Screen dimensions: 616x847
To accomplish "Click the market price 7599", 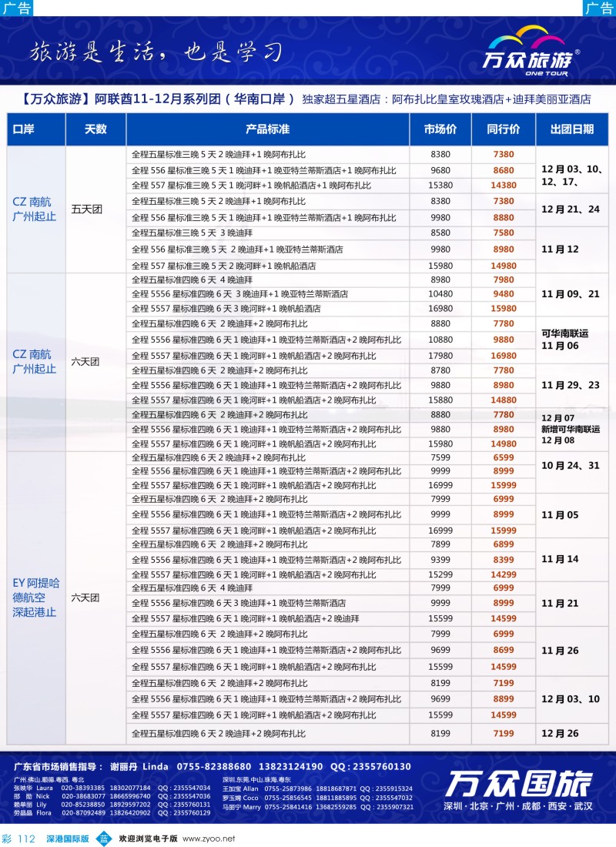I will pos(440,457).
